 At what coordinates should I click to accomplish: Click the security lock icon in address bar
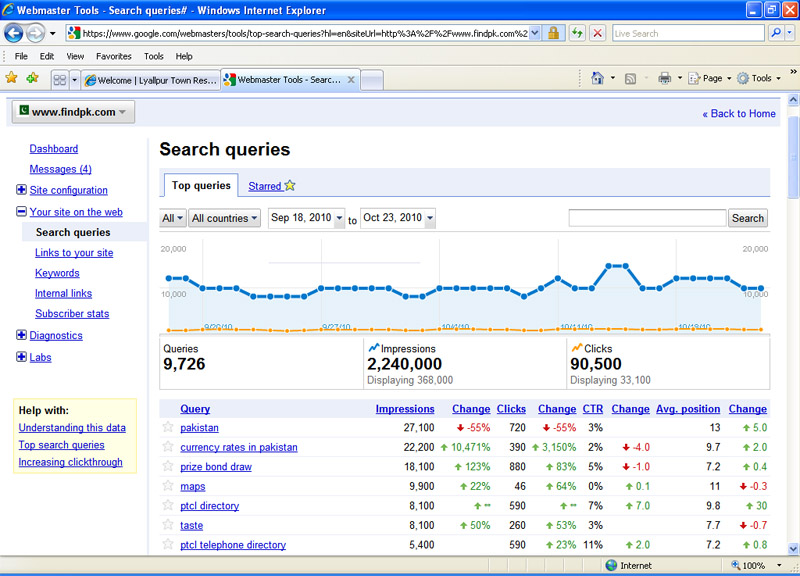point(553,34)
